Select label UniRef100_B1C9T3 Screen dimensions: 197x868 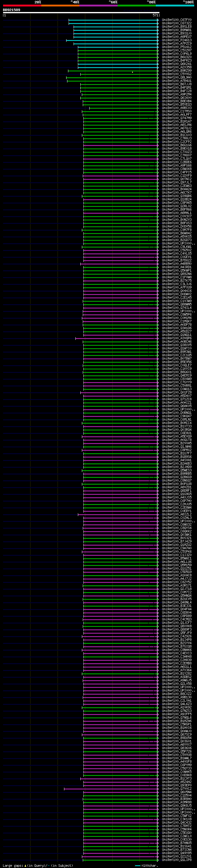(x=177, y=778)
